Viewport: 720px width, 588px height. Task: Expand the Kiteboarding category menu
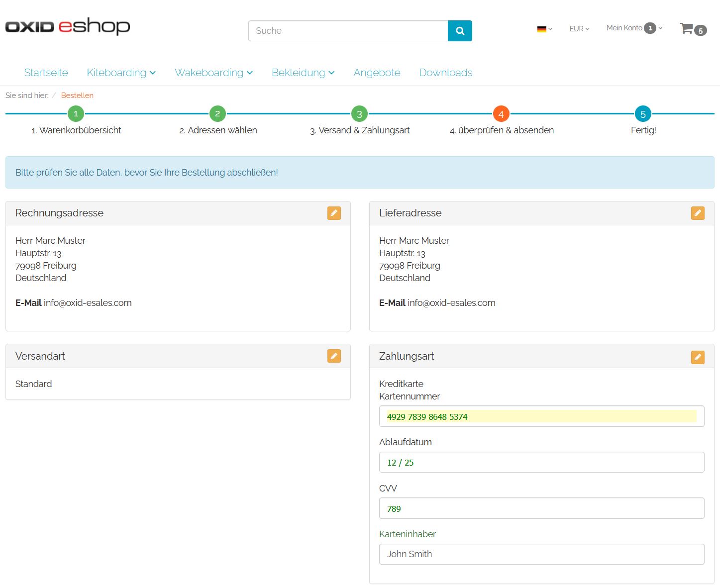(121, 73)
